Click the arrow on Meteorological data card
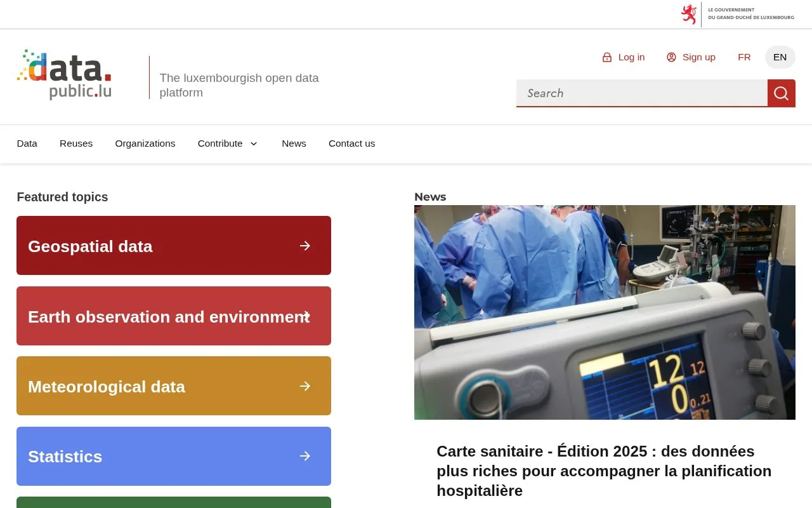The image size is (812, 508). pyautogui.click(x=305, y=386)
